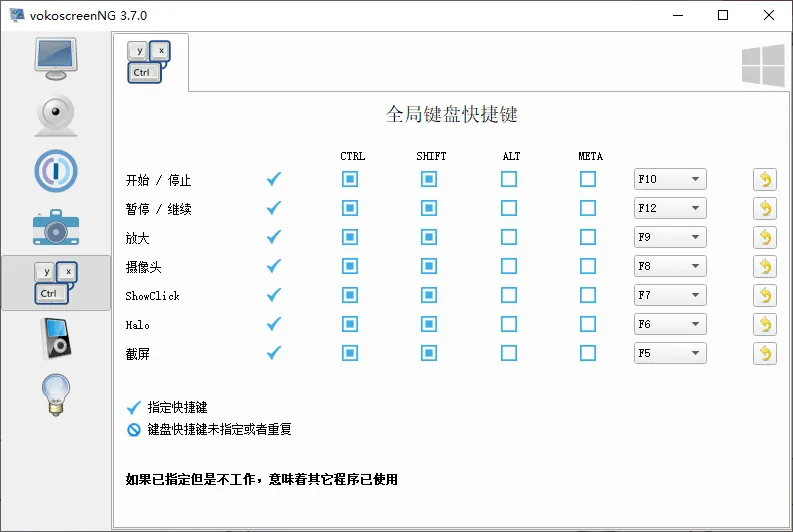Enable ALT for 开始 / 停止
Screen dimensions: 793x532
509,179
